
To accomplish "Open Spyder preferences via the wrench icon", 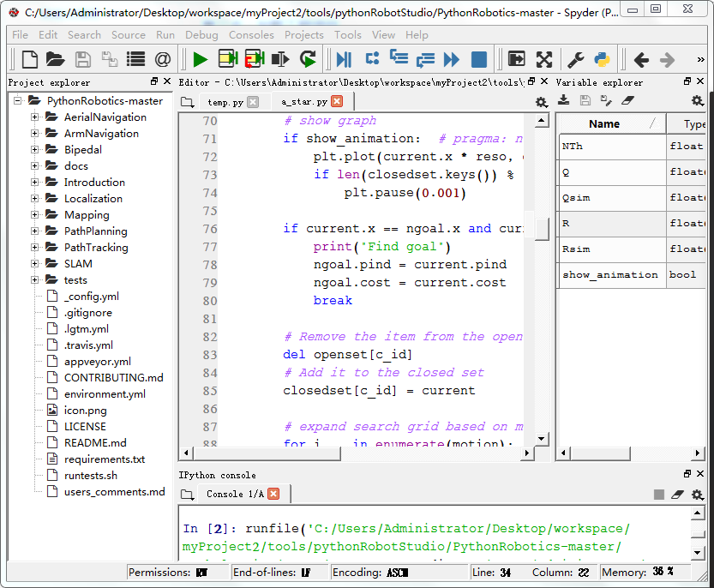I will pos(574,59).
